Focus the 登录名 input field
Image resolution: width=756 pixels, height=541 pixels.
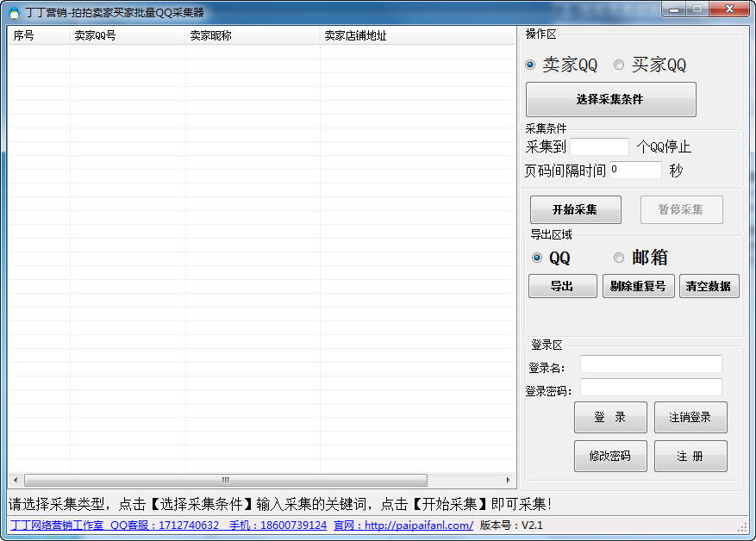tap(651, 364)
